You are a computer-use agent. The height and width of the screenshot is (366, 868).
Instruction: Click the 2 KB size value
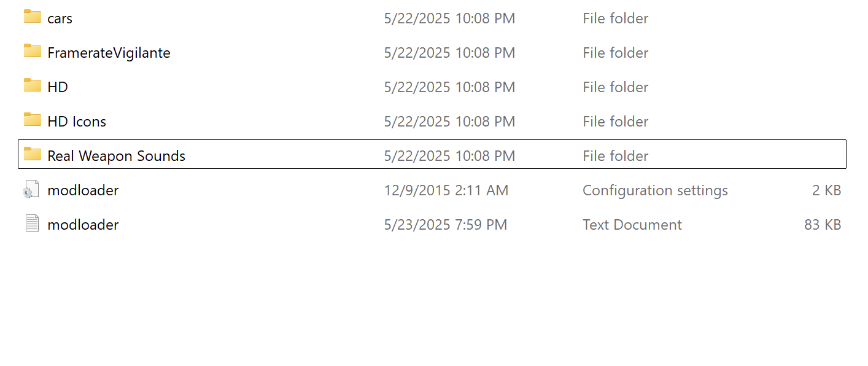point(826,191)
